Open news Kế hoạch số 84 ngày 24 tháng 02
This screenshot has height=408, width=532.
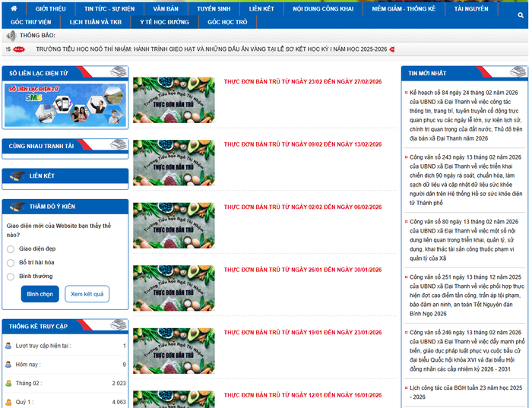click(x=465, y=115)
